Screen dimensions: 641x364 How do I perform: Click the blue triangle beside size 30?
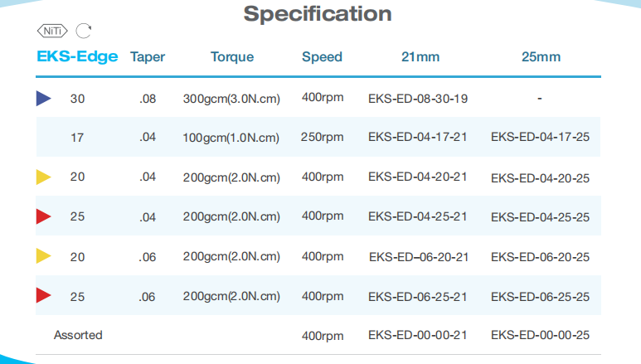pyautogui.click(x=44, y=99)
